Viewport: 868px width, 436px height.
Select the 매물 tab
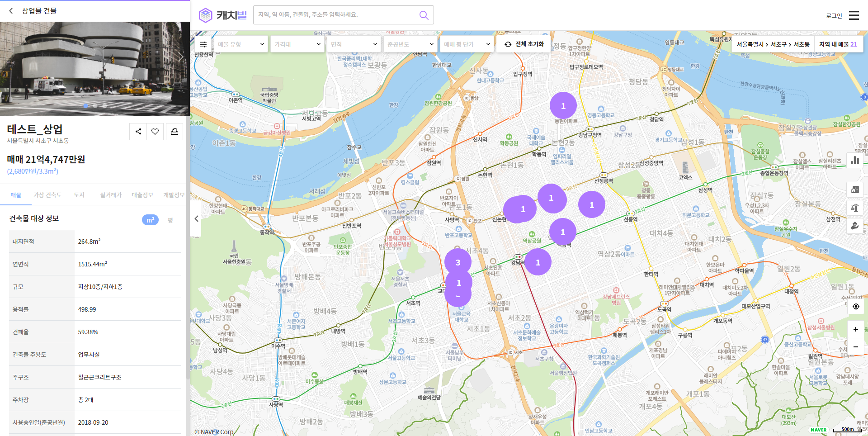(16, 195)
